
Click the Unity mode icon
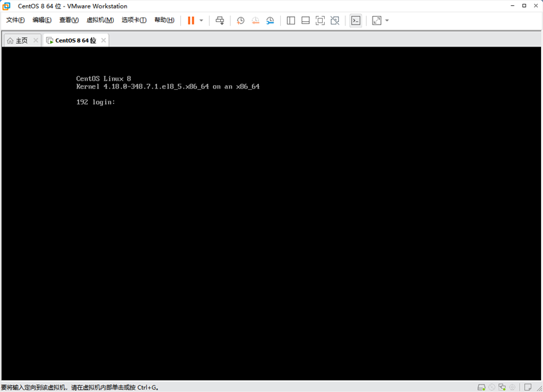coord(335,21)
